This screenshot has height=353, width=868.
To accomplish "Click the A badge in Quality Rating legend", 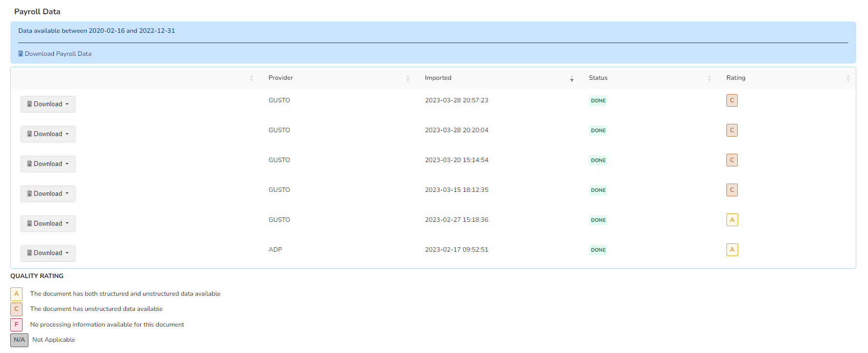I will pos(16,294).
